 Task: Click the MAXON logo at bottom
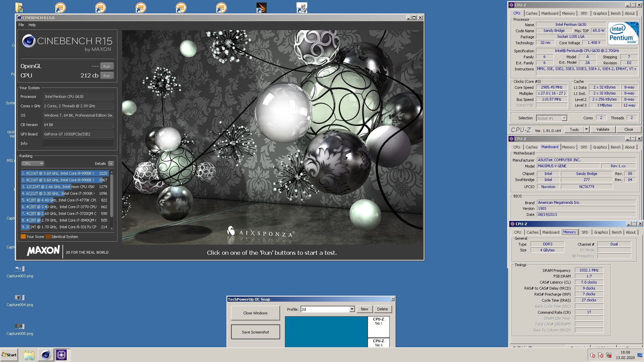point(43,251)
